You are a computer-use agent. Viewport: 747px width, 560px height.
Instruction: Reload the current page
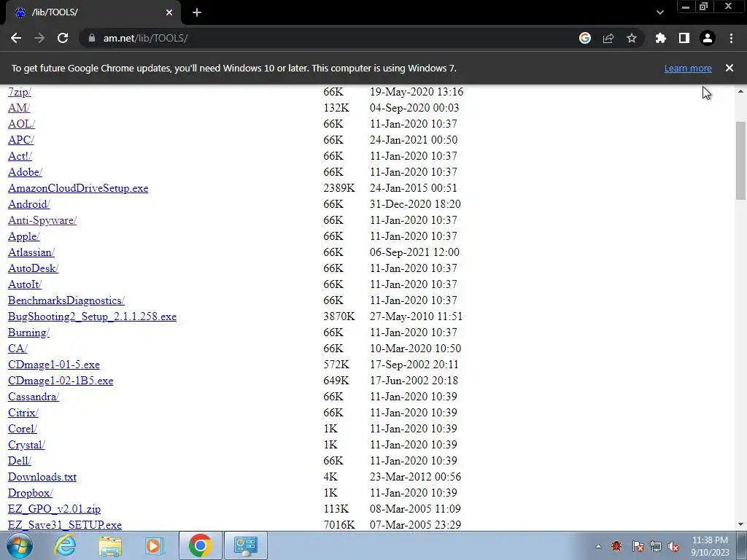click(63, 38)
